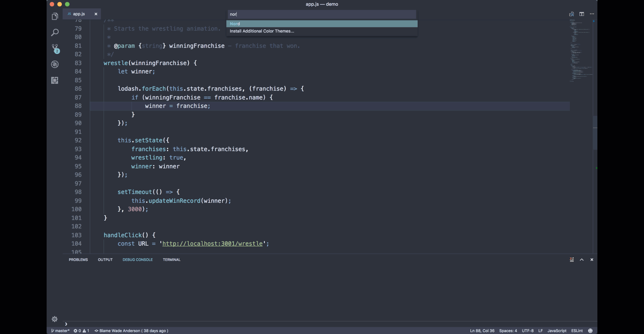Change indentation via Spaces: 4 indicator
This screenshot has height=334, width=644.
[x=508, y=330]
